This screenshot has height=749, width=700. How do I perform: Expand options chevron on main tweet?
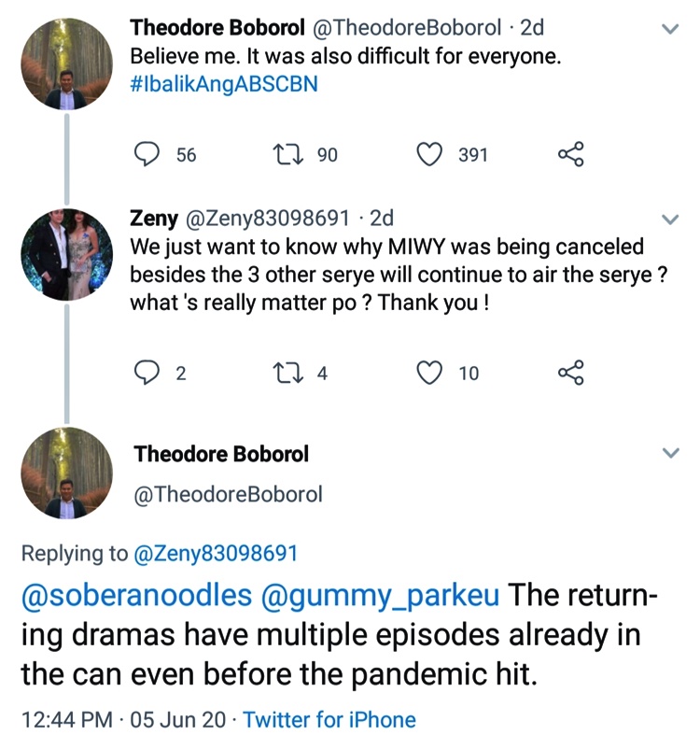click(x=670, y=453)
